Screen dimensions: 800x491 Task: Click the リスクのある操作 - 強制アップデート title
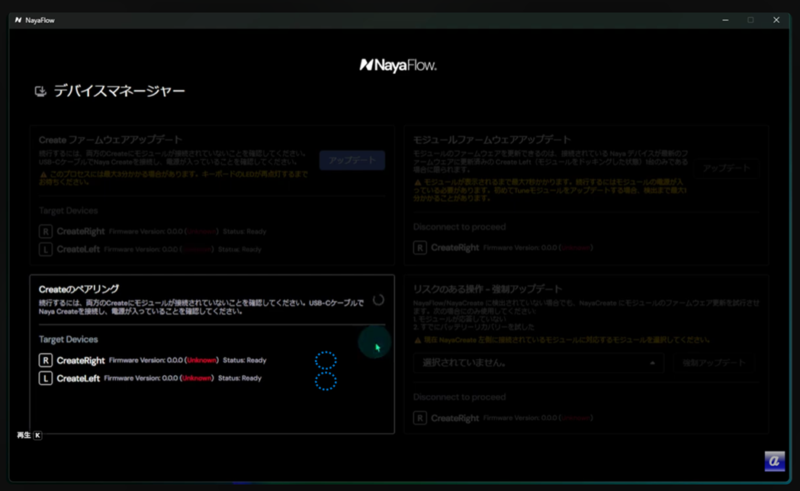tap(488, 289)
